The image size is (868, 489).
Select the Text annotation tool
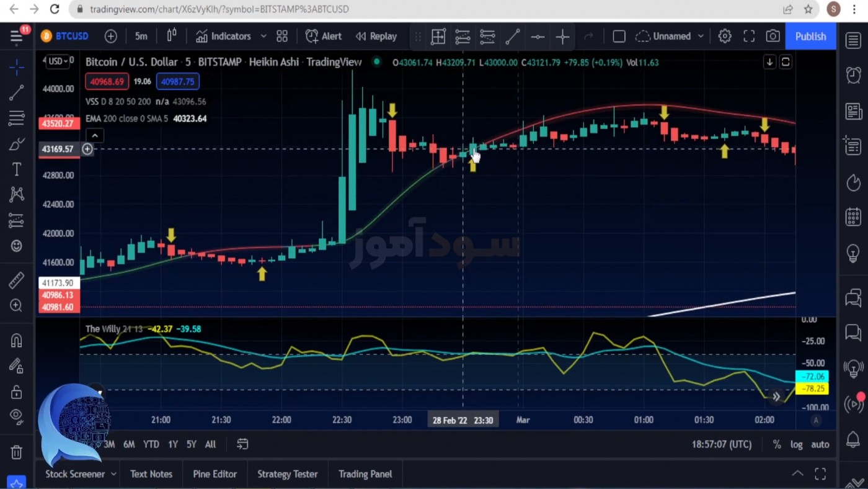point(17,169)
